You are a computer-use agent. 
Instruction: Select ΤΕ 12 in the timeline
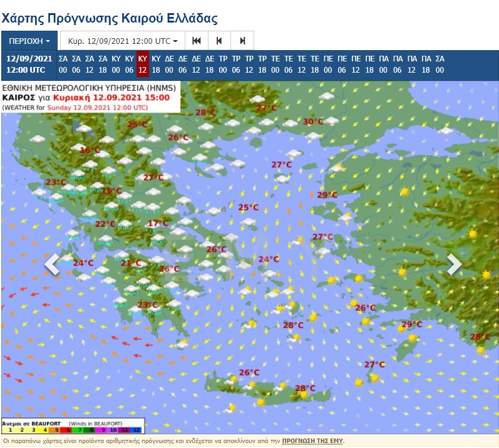tap(301, 64)
